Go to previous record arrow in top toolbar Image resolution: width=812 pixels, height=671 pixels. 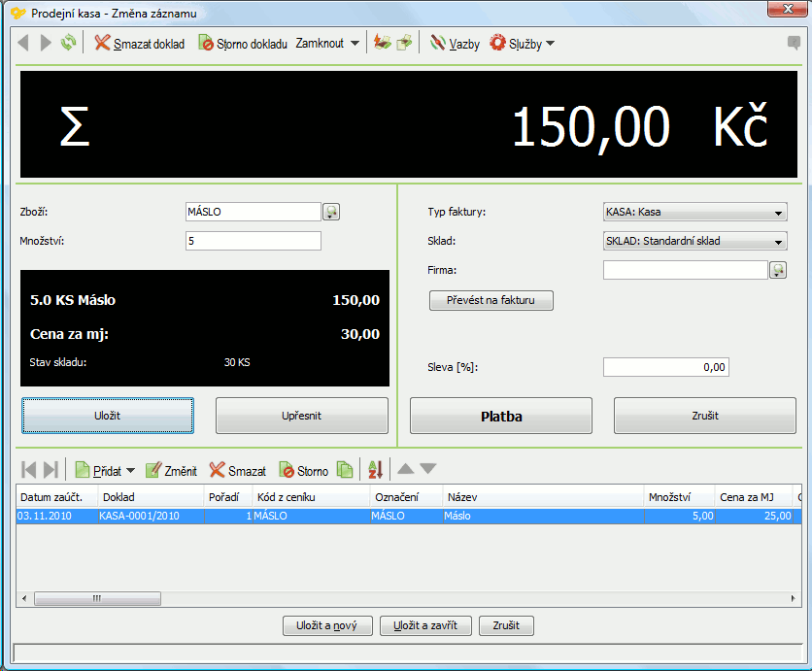[x=22, y=43]
